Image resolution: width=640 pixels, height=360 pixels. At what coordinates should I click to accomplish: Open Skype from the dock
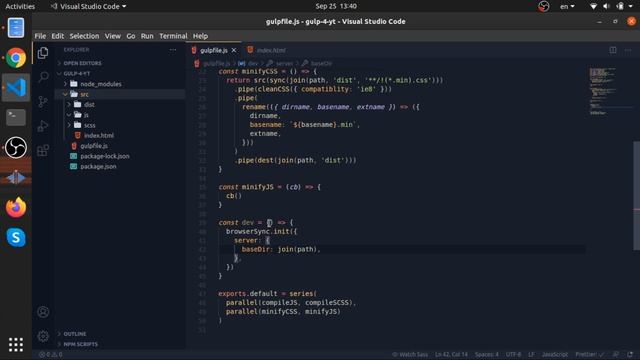(x=16, y=238)
